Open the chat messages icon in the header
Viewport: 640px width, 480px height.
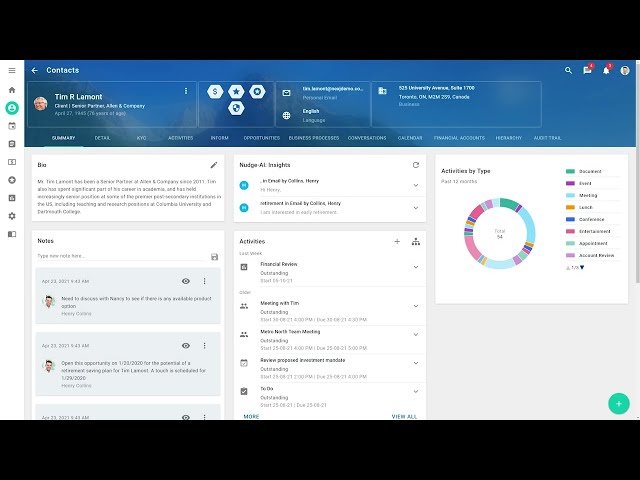(587, 71)
